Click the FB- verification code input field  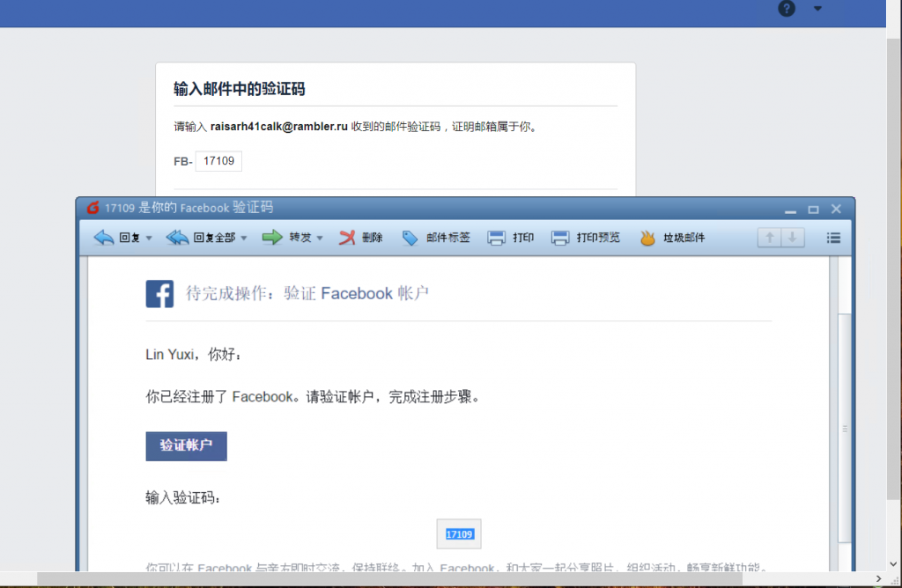point(218,161)
